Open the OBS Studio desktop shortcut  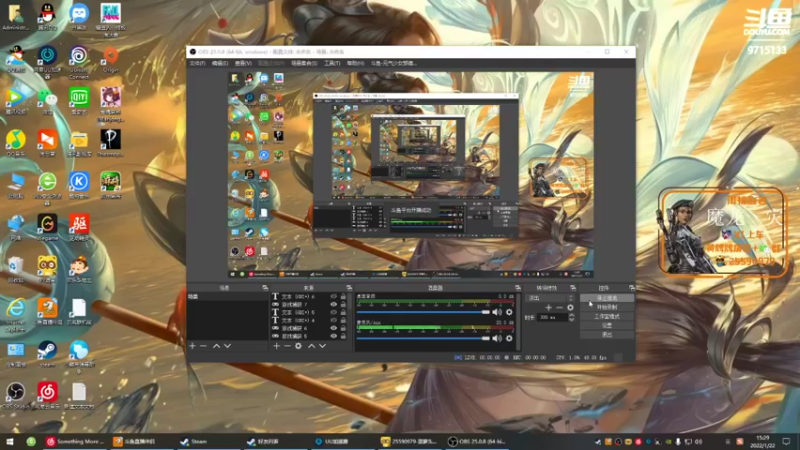(16, 396)
